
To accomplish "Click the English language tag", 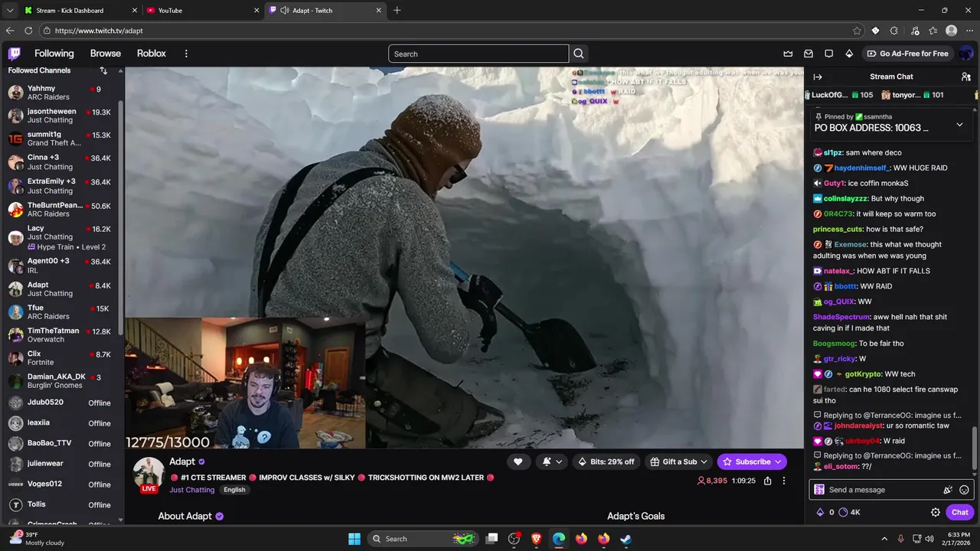I will coord(234,490).
